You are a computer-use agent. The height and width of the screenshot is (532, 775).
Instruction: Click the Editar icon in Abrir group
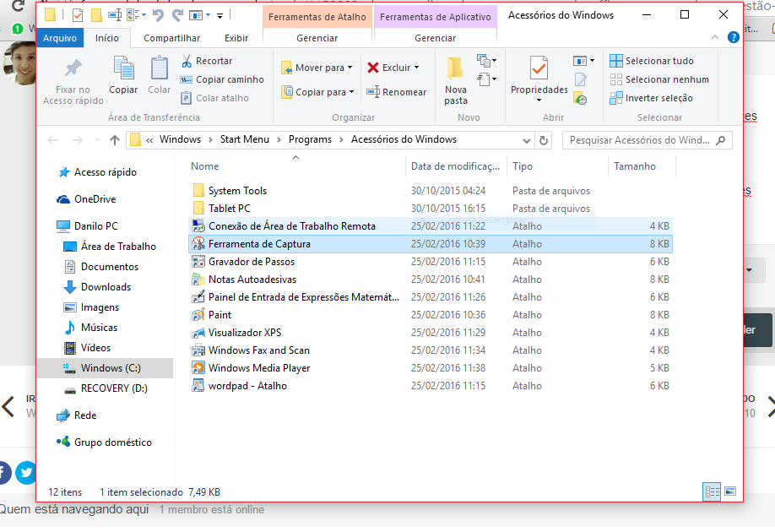point(580,79)
